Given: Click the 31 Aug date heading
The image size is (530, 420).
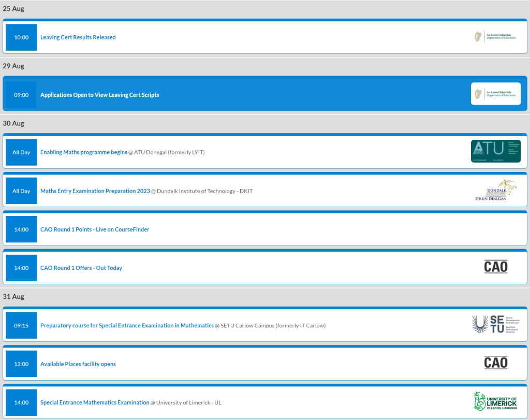Looking at the screenshot, I should [x=13, y=297].
